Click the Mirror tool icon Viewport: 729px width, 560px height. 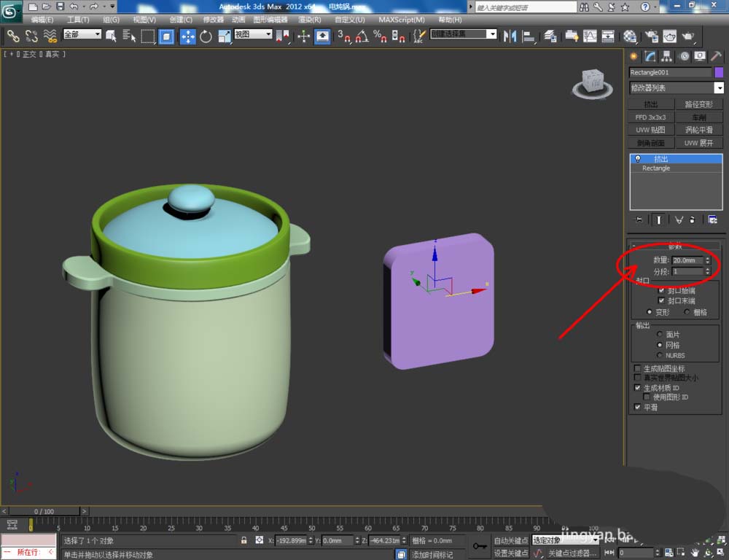coord(510,36)
